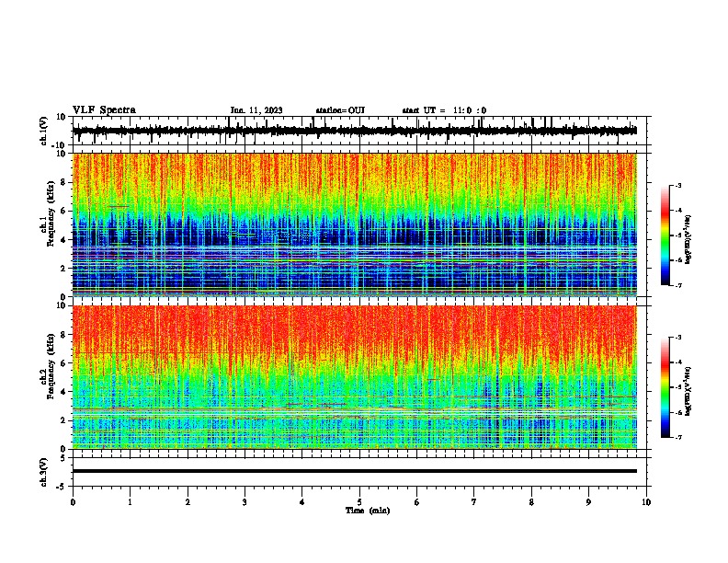Click the "ch.1(V)" waveform axis label
The image size is (728, 563).
[44, 131]
